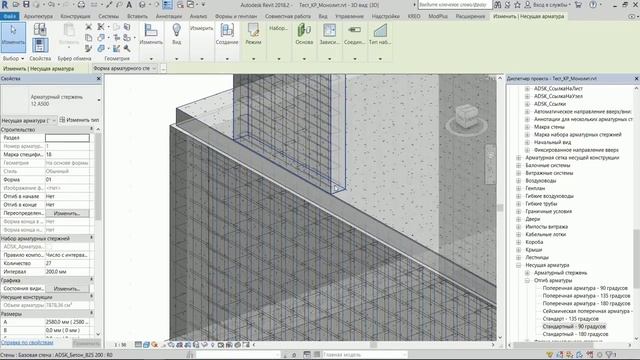Open the Файл tab
Screen dimensions: 640x360
pyautogui.click(x=10, y=16)
